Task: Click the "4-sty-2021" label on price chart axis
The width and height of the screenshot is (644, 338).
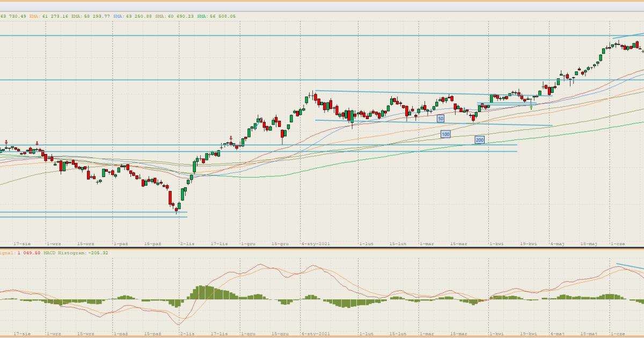Action: coord(315,244)
